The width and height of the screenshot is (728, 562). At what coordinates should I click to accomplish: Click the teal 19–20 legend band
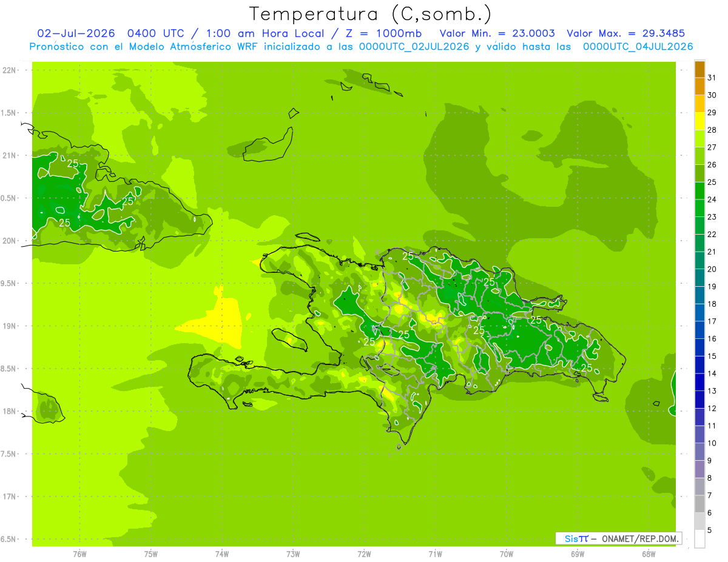click(x=699, y=278)
